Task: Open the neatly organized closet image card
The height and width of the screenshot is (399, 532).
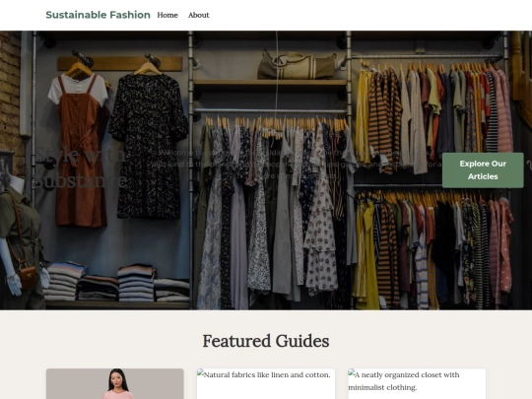Action: point(417,384)
